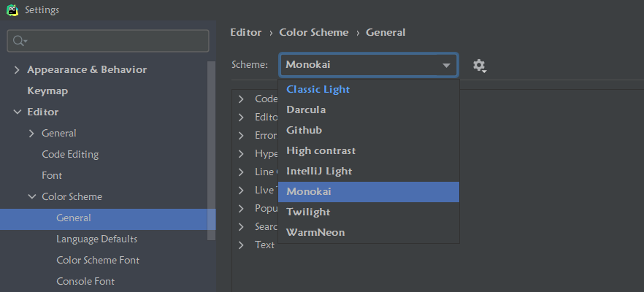Select Classic Light scheme from list
The width and height of the screenshot is (644, 292).
tap(318, 89)
